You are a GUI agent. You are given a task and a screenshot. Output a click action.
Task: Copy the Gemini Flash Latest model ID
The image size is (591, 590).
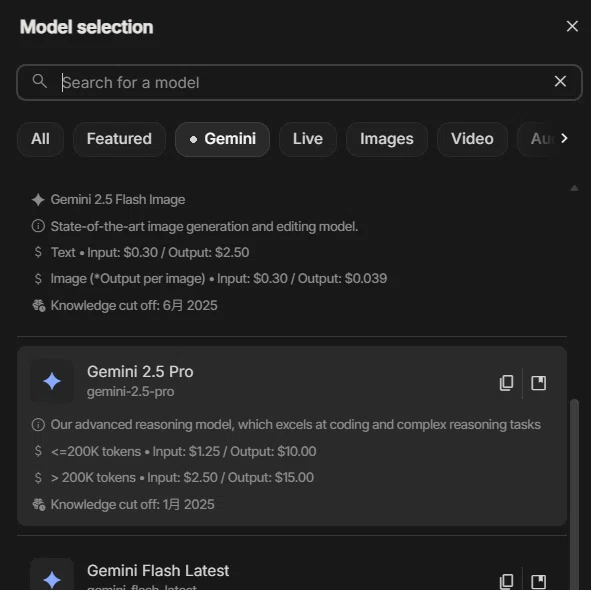[506, 581]
